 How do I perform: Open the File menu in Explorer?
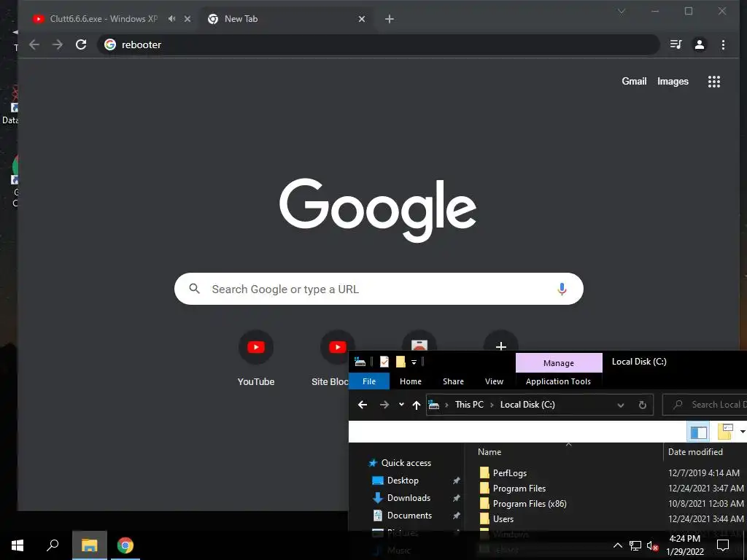[x=369, y=381]
